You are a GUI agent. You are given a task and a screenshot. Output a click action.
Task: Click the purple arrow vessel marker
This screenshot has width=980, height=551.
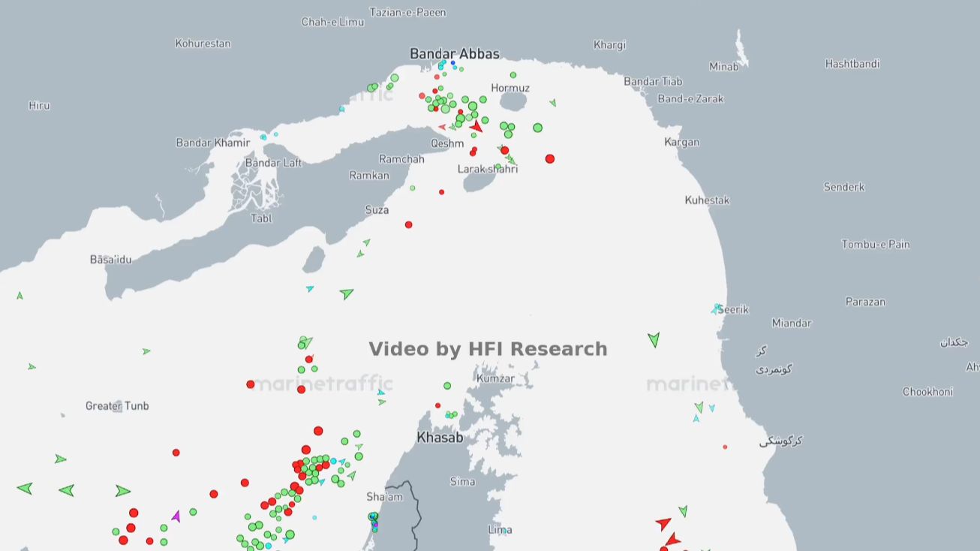pos(176,516)
